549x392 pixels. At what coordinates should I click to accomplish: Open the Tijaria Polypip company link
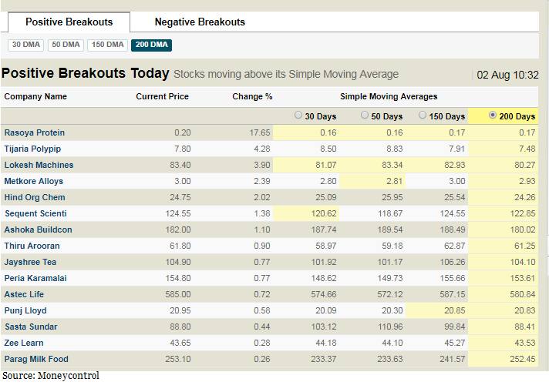(32, 149)
